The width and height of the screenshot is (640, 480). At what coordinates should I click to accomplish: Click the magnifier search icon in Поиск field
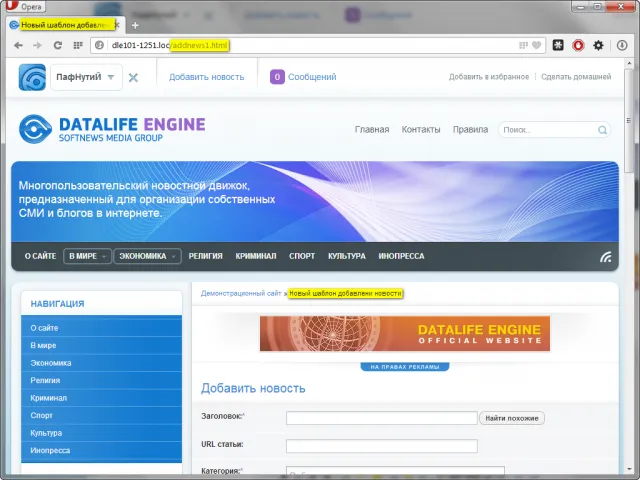(602, 130)
